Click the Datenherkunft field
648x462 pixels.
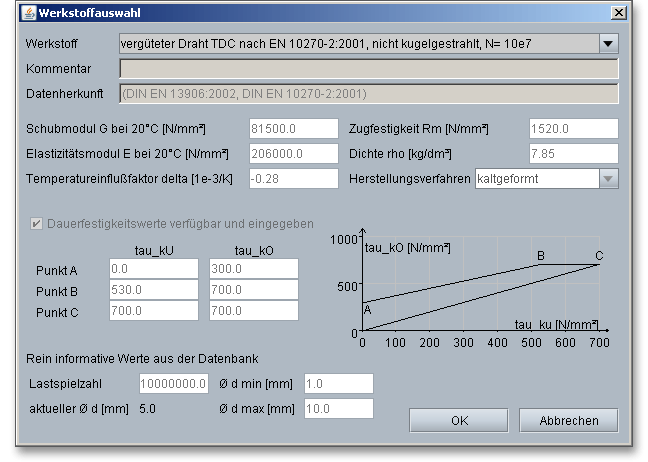[x=368, y=94]
